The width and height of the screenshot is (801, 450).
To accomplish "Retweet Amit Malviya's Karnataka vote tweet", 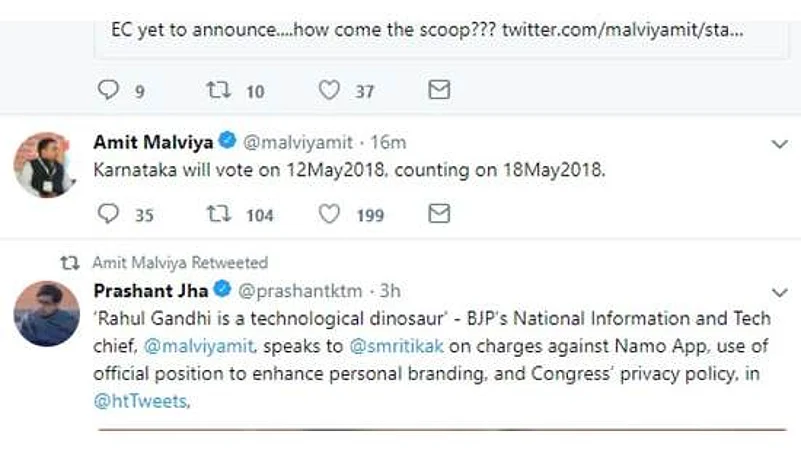I will [219, 214].
